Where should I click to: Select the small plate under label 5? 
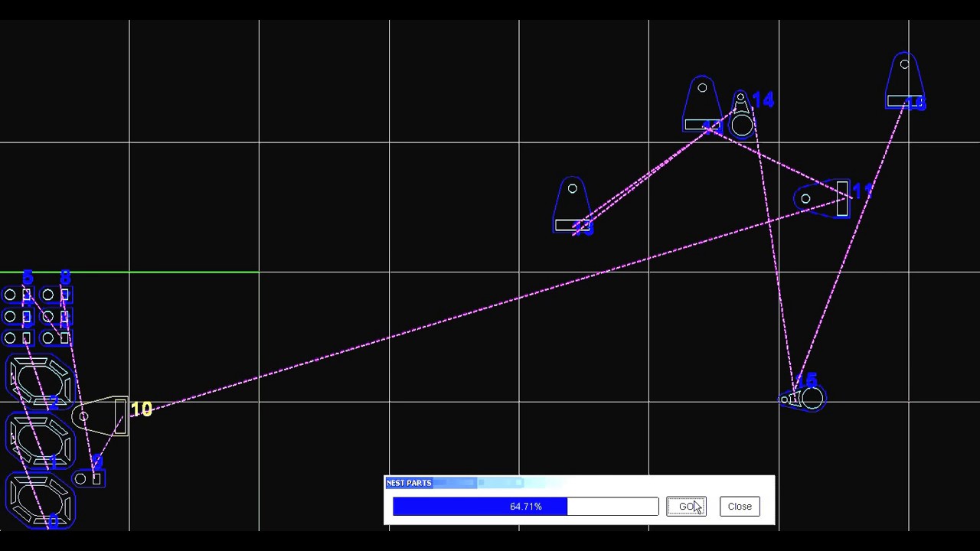click(x=18, y=295)
